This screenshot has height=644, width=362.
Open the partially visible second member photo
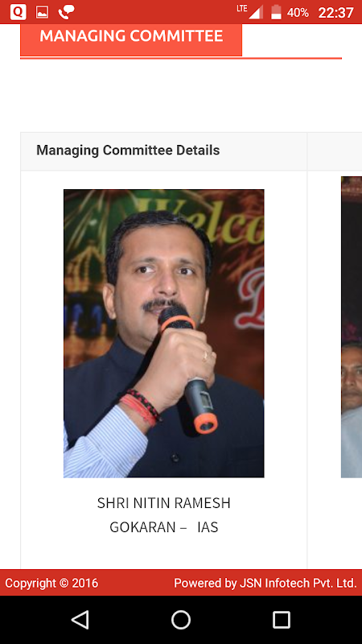pyautogui.click(x=352, y=327)
